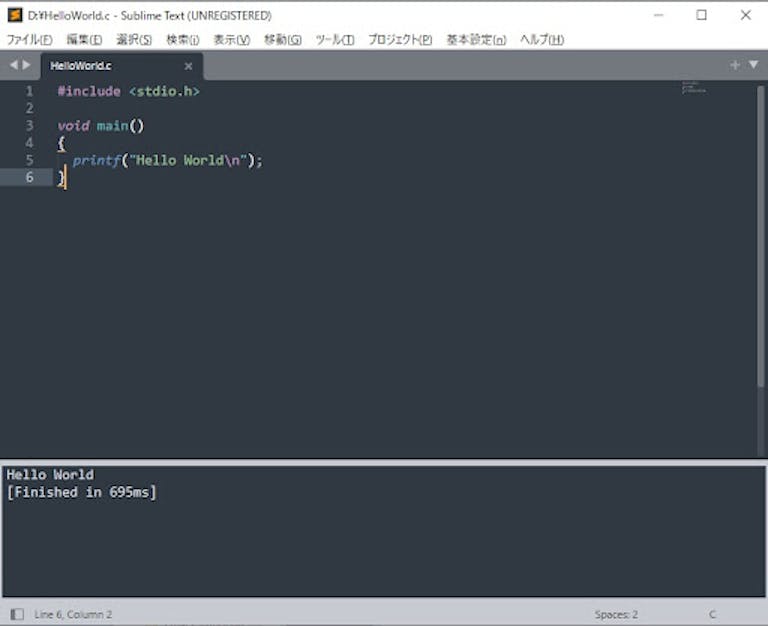The image size is (768, 626).
Task: Open the 選択(S) menu
Action: click(x=134, y=39)
